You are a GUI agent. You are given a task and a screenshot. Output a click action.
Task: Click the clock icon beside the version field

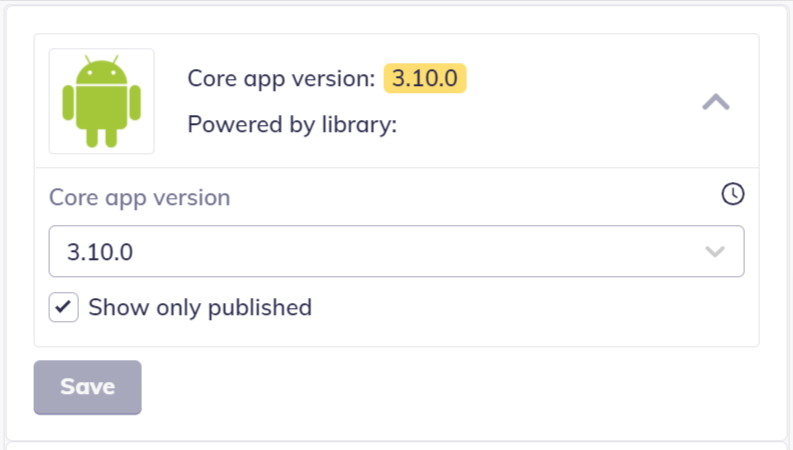(733, 195)
